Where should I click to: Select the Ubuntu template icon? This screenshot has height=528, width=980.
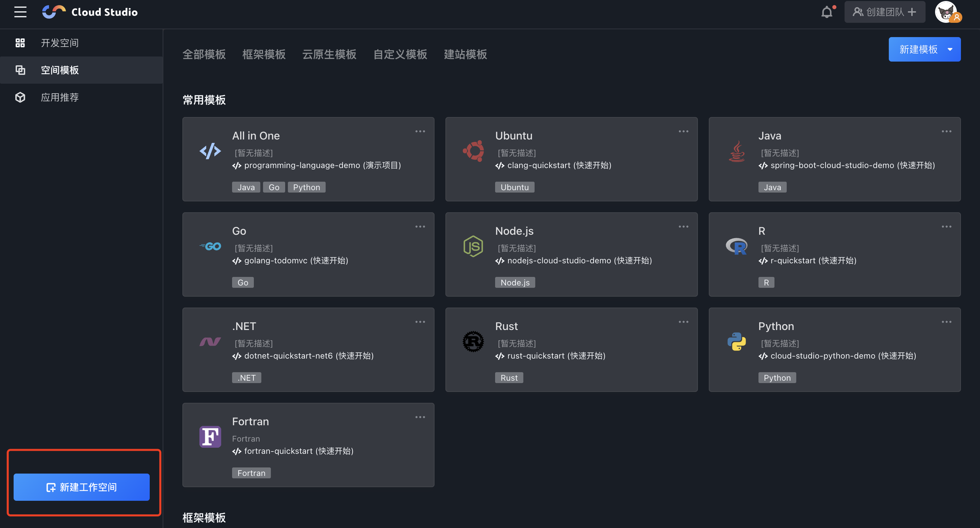pyautogui.click(x=473, y=151)
